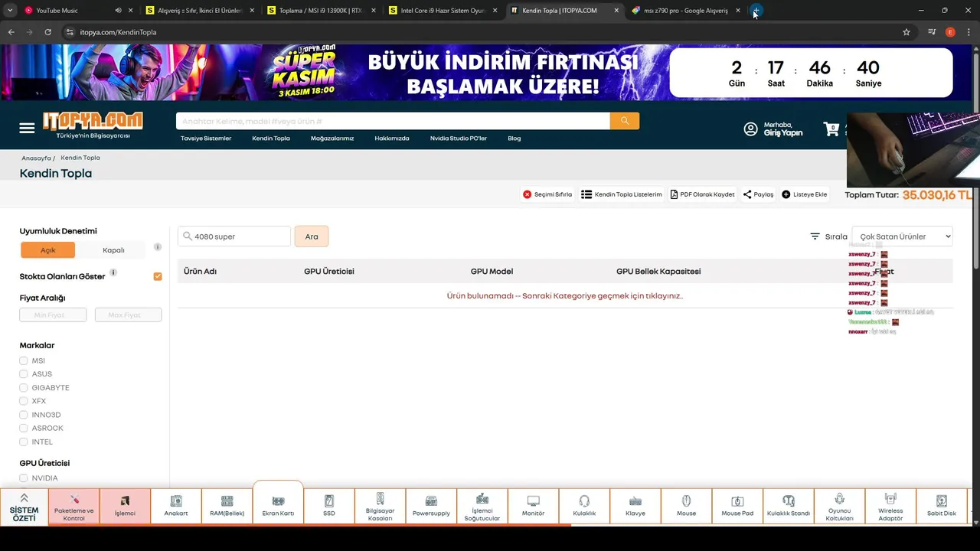Select Wireless Adaptör category icon
980x551 pixels.
tap(890, 507)
